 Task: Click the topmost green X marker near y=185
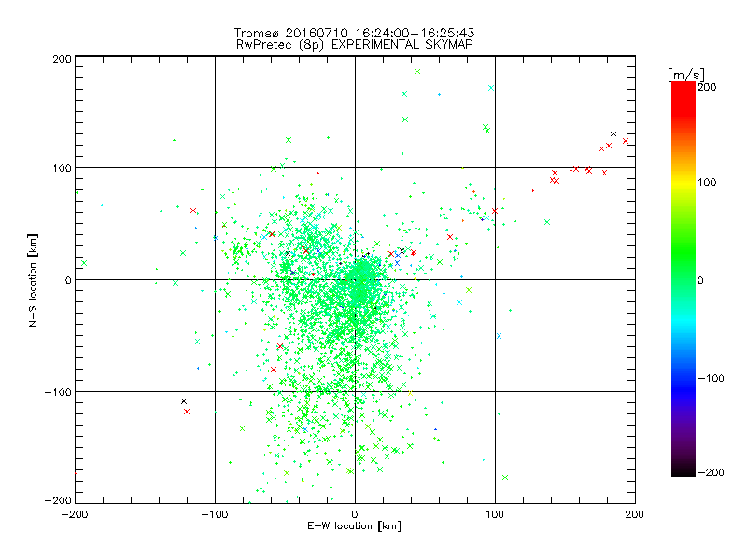coord(417,72)
